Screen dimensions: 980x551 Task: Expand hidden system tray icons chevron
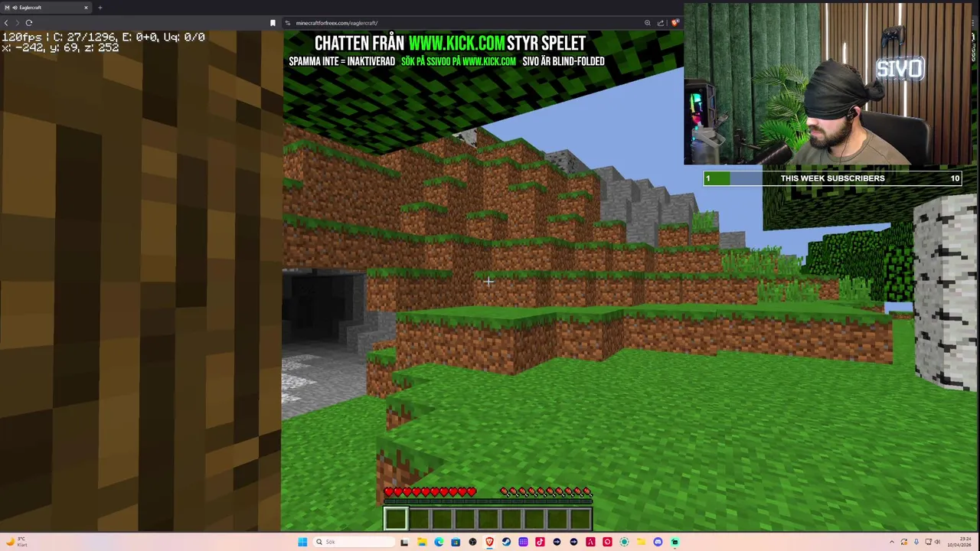click(x=892, y=542)
